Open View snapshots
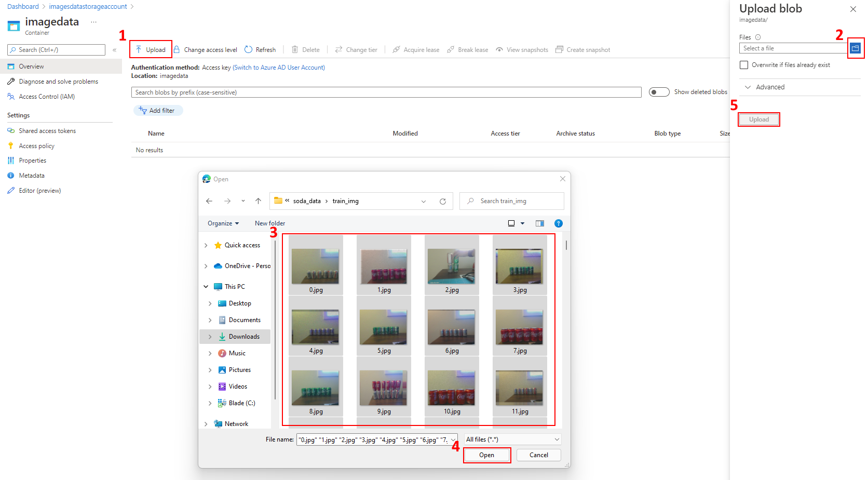The height and width of the screenshot is (480, 868). click(522, 50)
